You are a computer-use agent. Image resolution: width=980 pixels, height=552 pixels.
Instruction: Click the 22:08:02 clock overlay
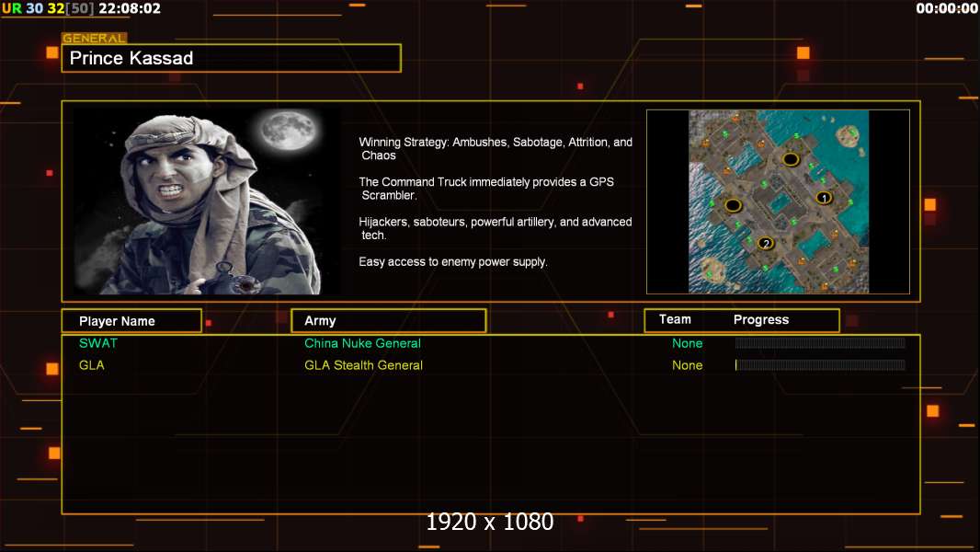[130, 8]
